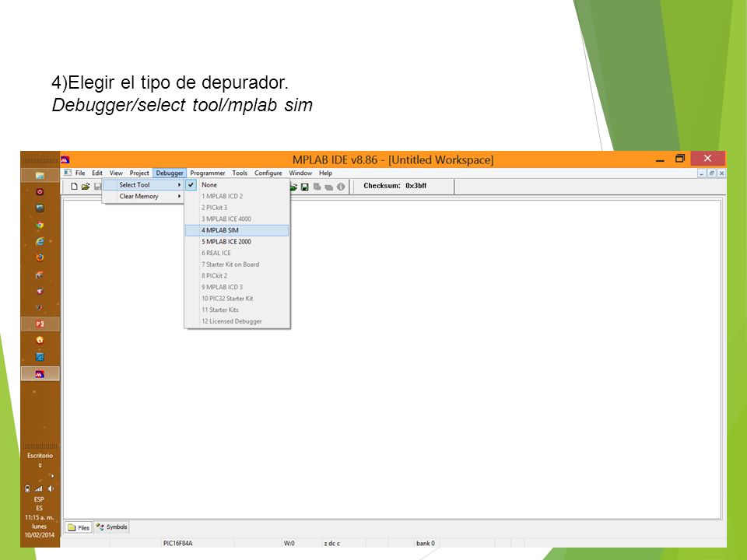The height and width of the screenshot is (560, 747).
Task: Choose 12 Licensed Debugger entry
Action: pyautogui.click(x=237, y=321)
